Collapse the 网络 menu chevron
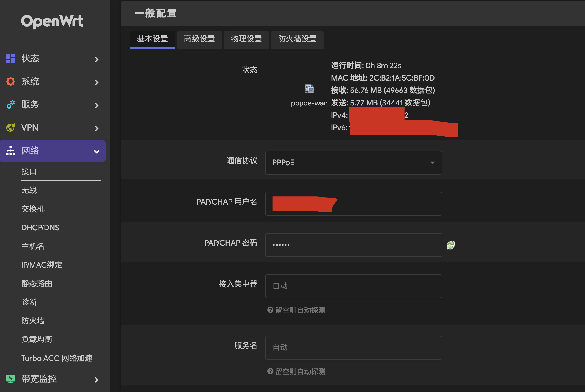The width and height of the screenshot is (585, 392). coord(96,151)
